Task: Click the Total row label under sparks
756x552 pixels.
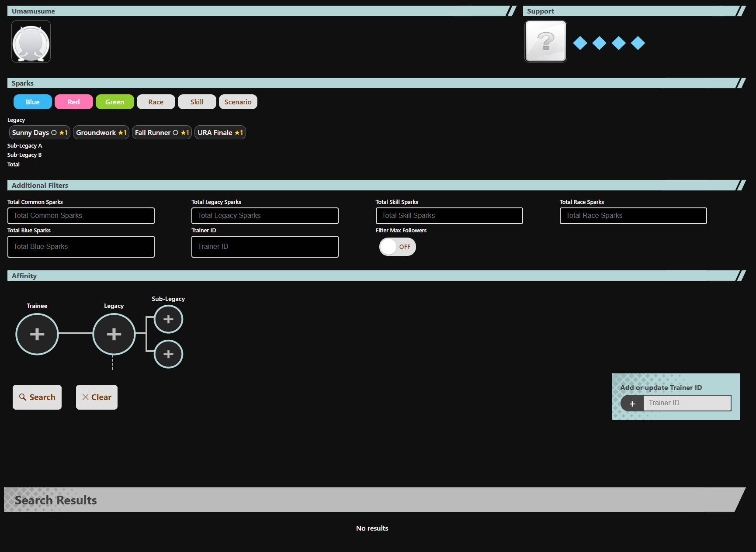Action: coord(14,165)
